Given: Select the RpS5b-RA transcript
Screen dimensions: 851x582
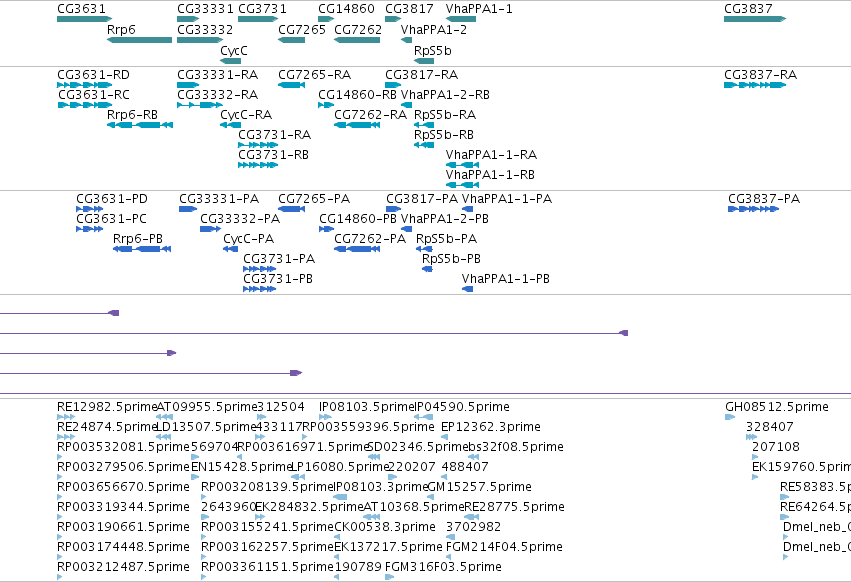Looking at the screenshot, I should (424, 125).
